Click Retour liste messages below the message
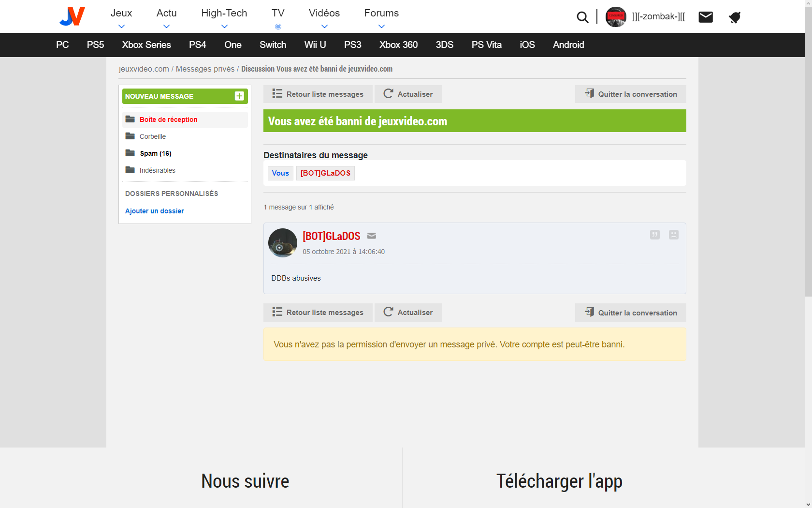Screen dimensions: 812x508 tap(318, 313)
